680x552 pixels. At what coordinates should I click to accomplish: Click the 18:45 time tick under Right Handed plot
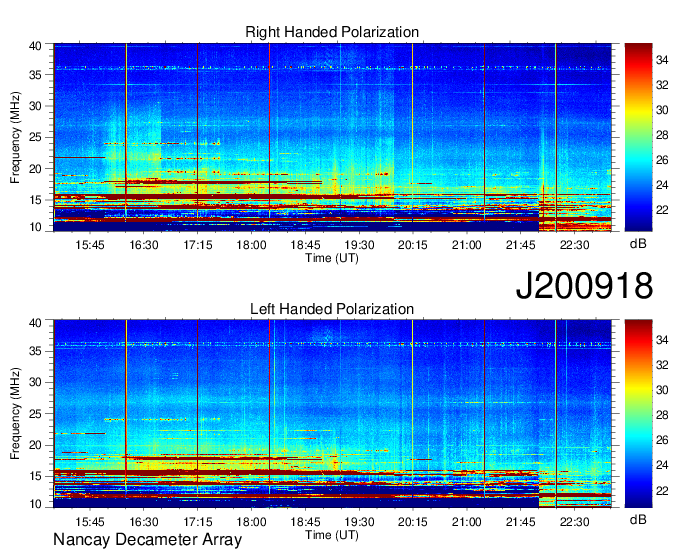[x=305, y=245]
